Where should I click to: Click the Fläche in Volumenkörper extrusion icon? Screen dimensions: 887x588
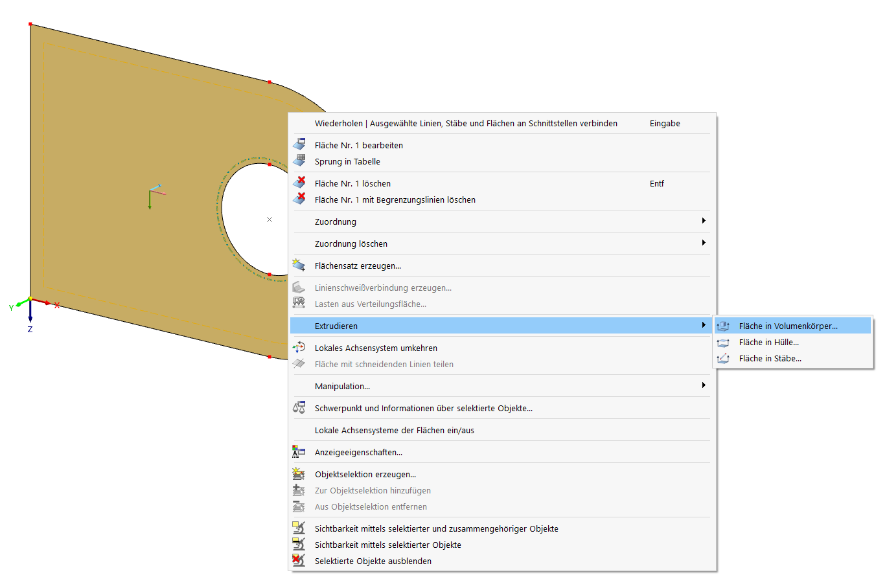click(x=724, y=325)
